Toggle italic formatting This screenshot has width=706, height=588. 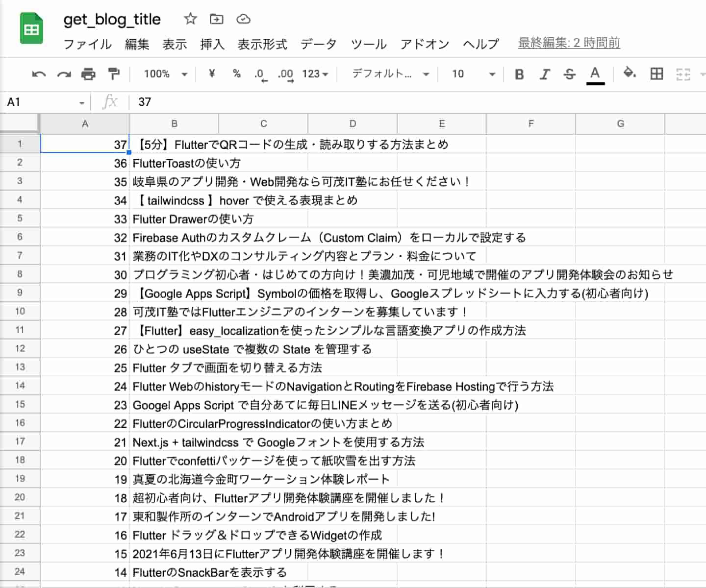click(544, 74)
